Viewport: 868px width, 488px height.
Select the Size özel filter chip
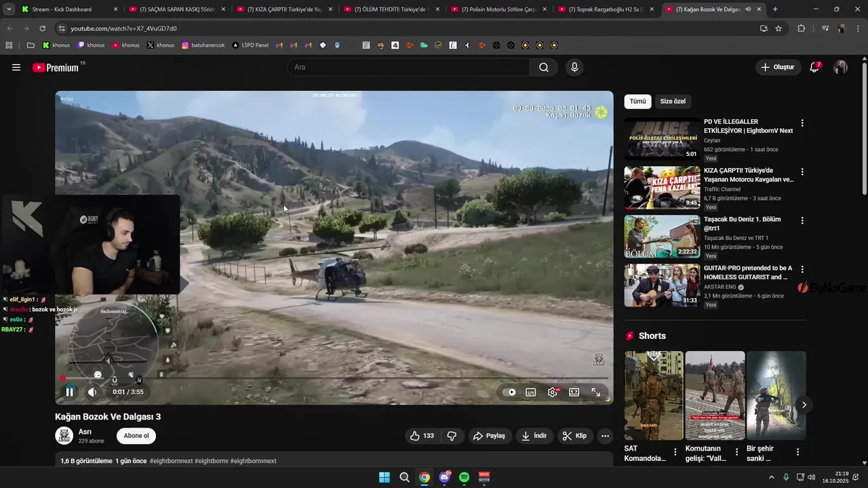click(673, 101)
